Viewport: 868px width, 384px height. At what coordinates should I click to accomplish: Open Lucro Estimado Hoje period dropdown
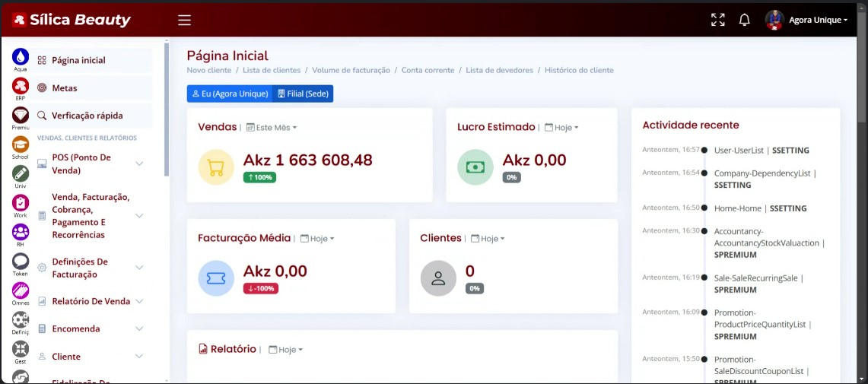(561, 127)
